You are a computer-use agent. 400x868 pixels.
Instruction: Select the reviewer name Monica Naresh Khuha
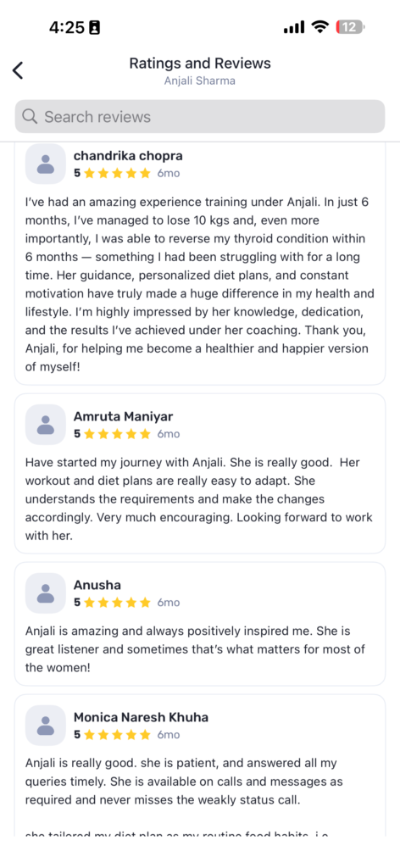click(141, 717)
